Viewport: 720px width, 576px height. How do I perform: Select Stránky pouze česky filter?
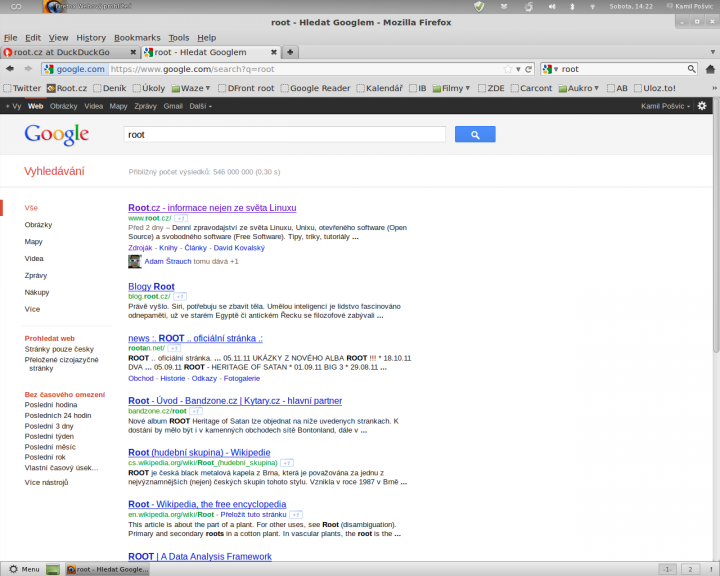point(59,349)
